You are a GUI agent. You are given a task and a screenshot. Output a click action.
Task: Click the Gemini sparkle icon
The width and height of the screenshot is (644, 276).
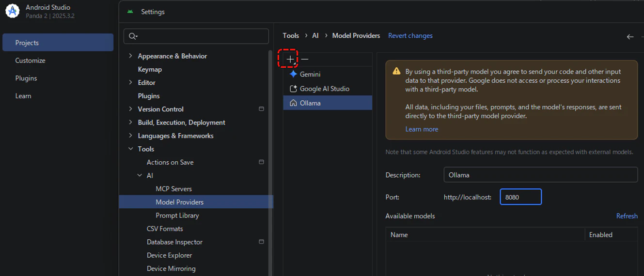[293, 74]
